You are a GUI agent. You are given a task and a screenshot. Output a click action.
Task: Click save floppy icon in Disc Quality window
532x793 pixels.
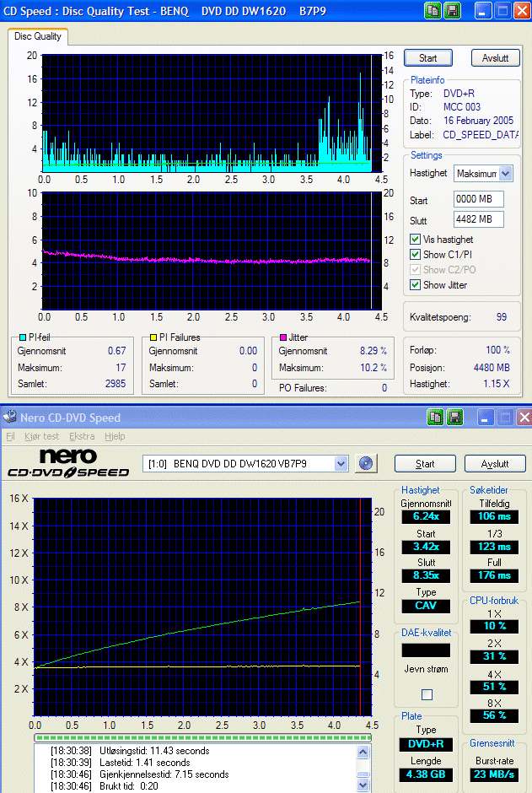pyautogui.click(x=453, y=11)
